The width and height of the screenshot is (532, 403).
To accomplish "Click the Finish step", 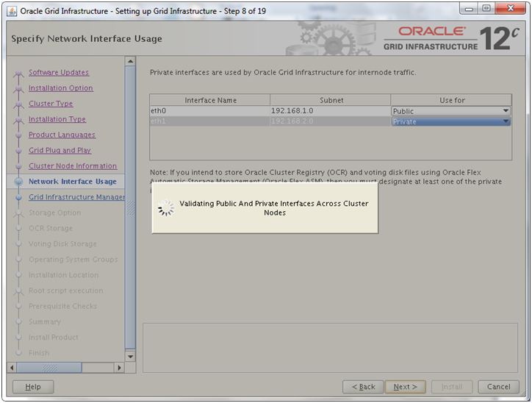I will tap(39, 354).
